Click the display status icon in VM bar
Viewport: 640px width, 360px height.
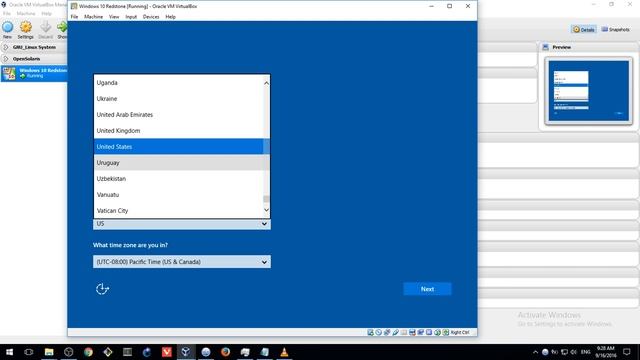click(x=412, y=332)
